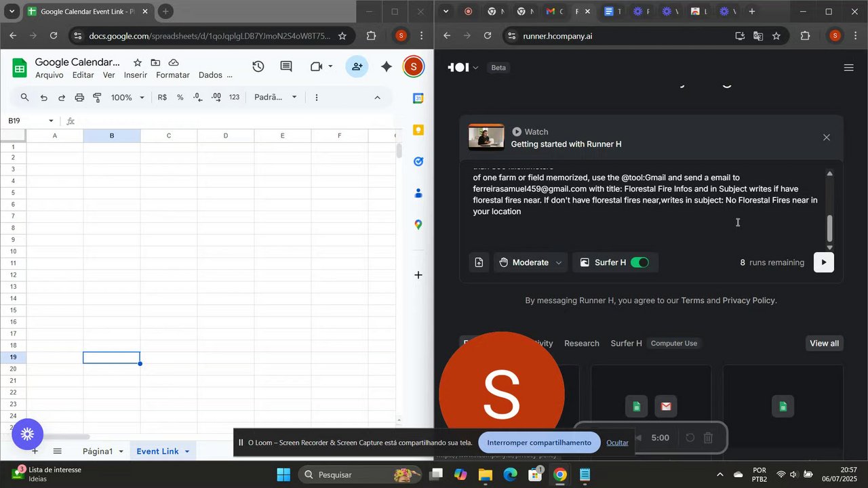This screenshot has height=488, width=868.
Task: Open the Dados menu
Action: (x=210, y=75)
